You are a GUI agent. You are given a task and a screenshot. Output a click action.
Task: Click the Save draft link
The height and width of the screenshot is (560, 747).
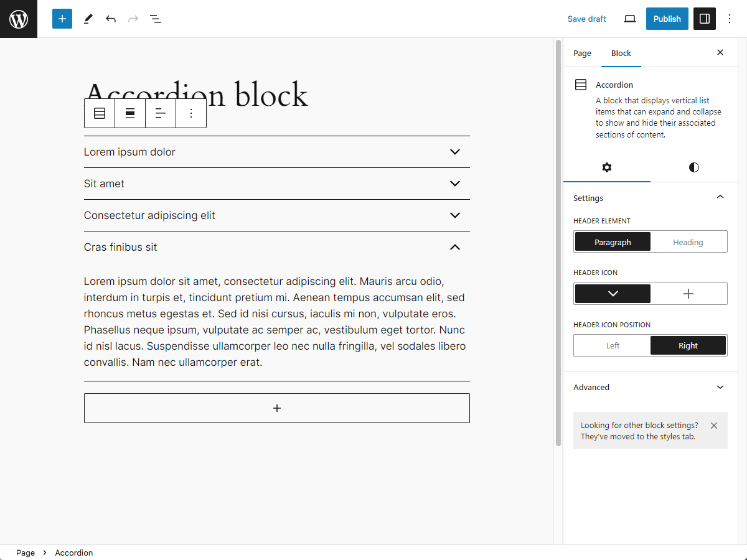click(586, 19)
